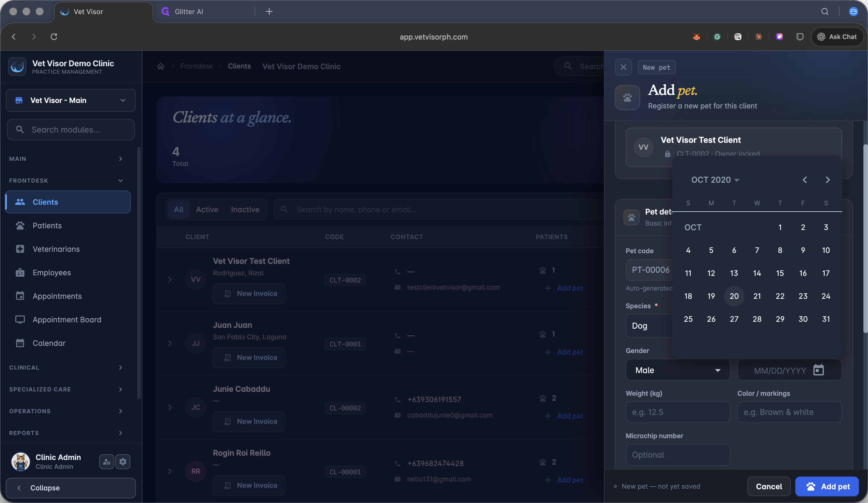Click the Microchip number field
868x503 pixels.
tap(677, 455)
